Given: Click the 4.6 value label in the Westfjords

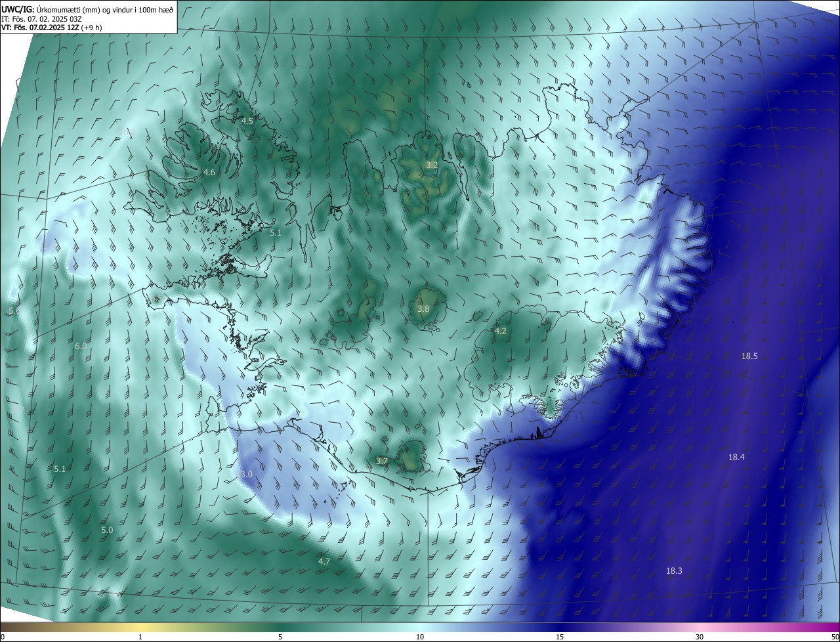Looking at the screenshot, I should [209, 172].
